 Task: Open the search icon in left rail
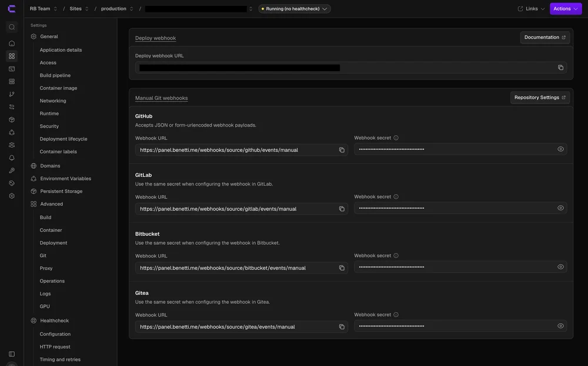point(12,27)
